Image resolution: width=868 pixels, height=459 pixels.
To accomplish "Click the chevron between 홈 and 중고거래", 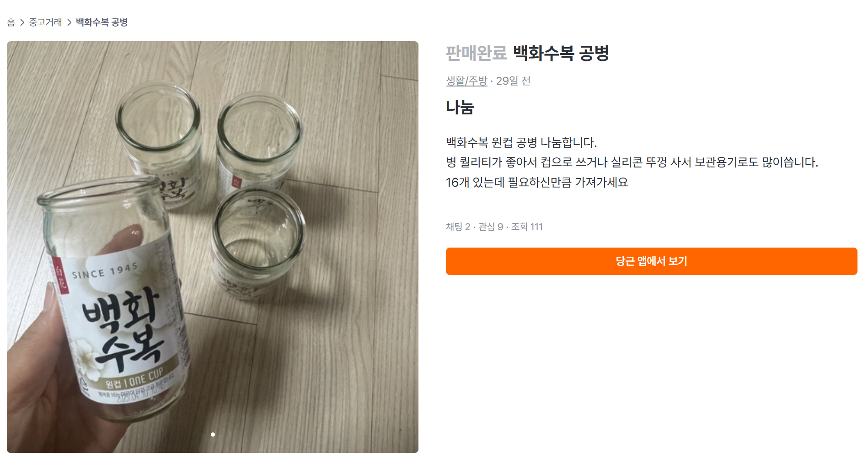I will [x=22, y=22].
